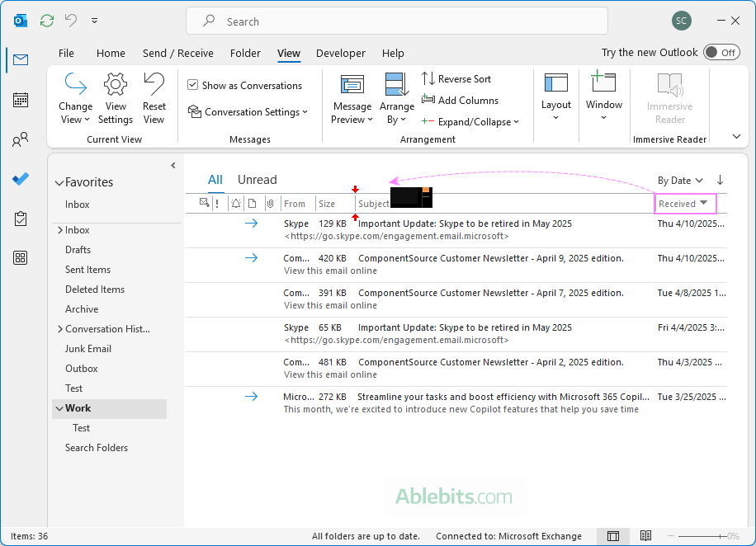Open Customize Quick Access Toolbar dropdown
This screenshot has width=756, height=546.
coord(94,21)
